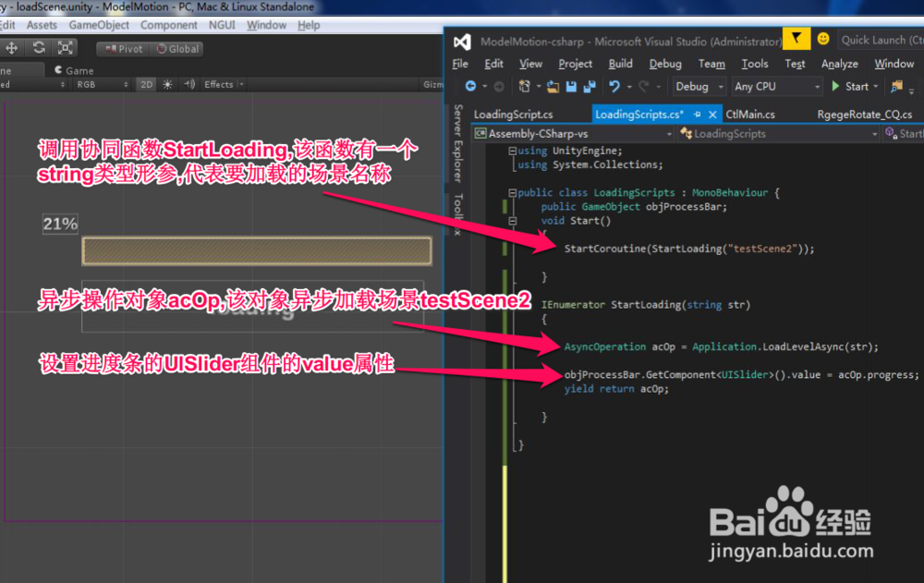Select the Scale tool in Unity toolbar
The image size is (924, 583).
(65, 47)
